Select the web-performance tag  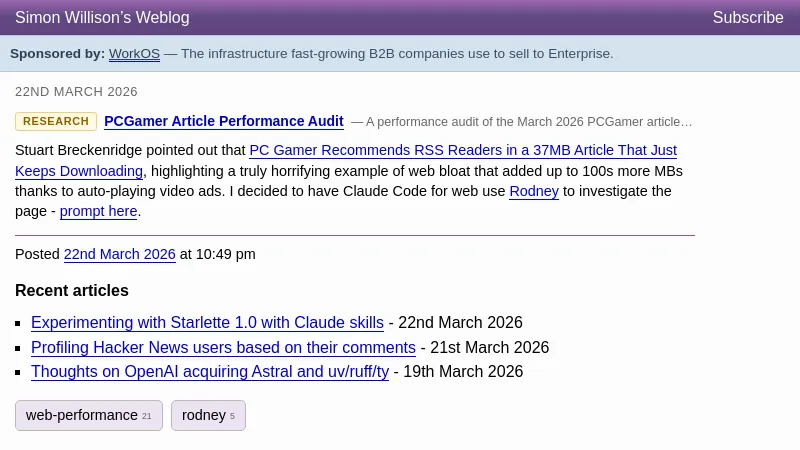pos(88,415)
